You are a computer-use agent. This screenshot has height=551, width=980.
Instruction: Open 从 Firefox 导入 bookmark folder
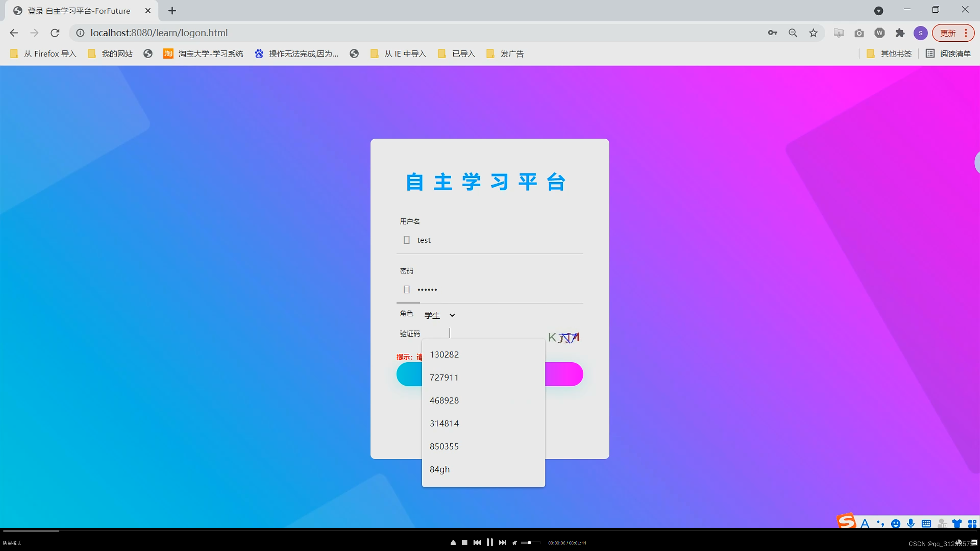(43, 54)
